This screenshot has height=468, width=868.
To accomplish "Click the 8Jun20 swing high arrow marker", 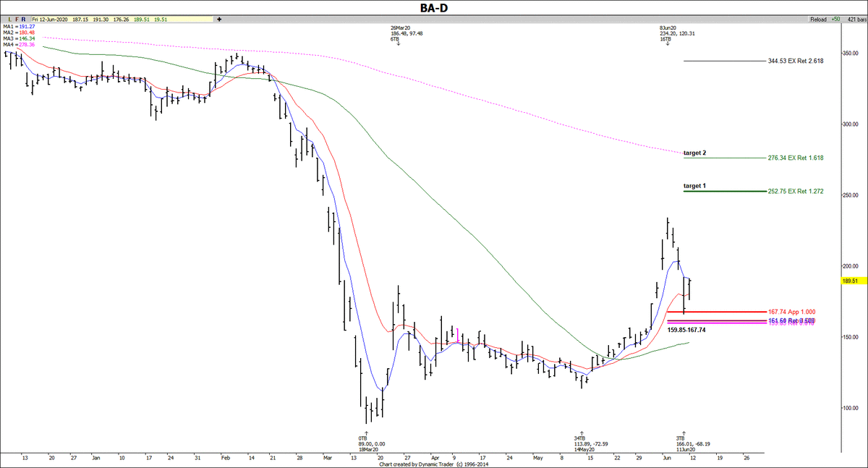I will tap(668, 44).
